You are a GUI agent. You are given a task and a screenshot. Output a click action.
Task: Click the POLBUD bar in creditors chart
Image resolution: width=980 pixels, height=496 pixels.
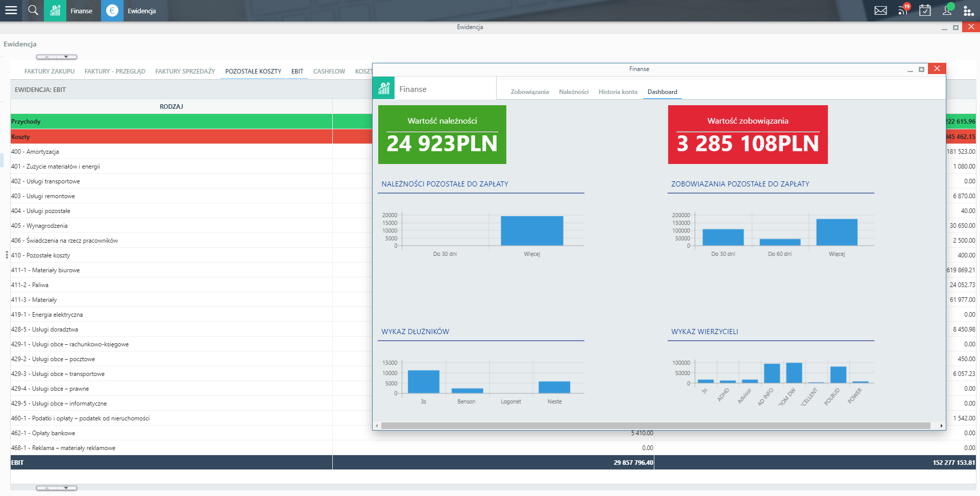pyautogui.click(x=838, y=375)
